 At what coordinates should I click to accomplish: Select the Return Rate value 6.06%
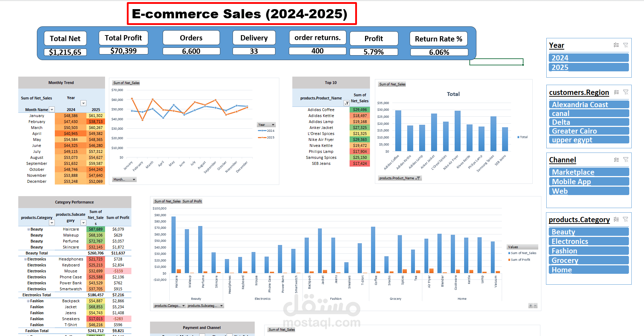[439, 52]
